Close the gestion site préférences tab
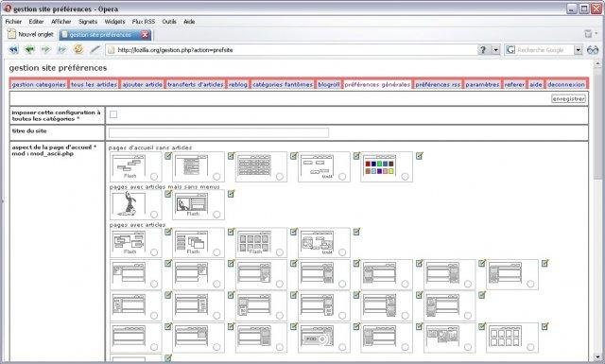This screenshot has height=364, width=605. tap(145, 35)
